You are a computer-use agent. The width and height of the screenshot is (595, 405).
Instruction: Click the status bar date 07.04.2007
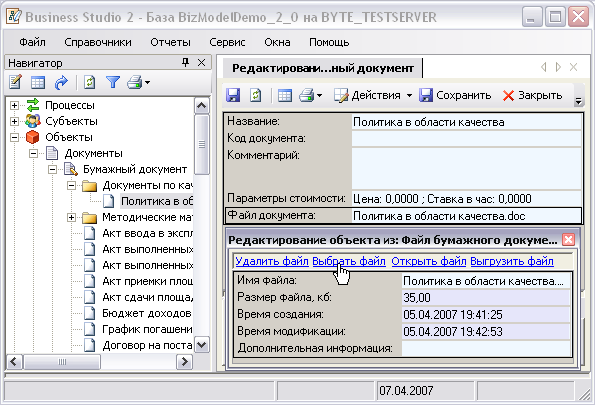(x=406, y=391)
